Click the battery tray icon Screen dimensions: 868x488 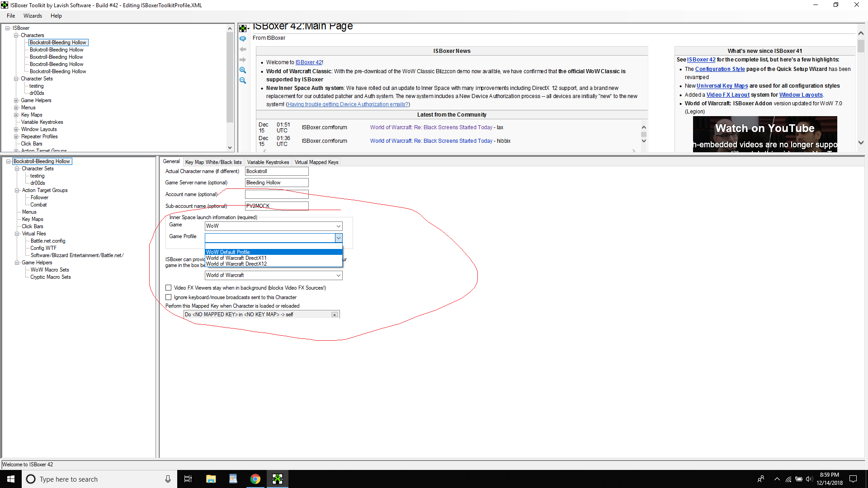pyautogui.click(x=799, y=479)
